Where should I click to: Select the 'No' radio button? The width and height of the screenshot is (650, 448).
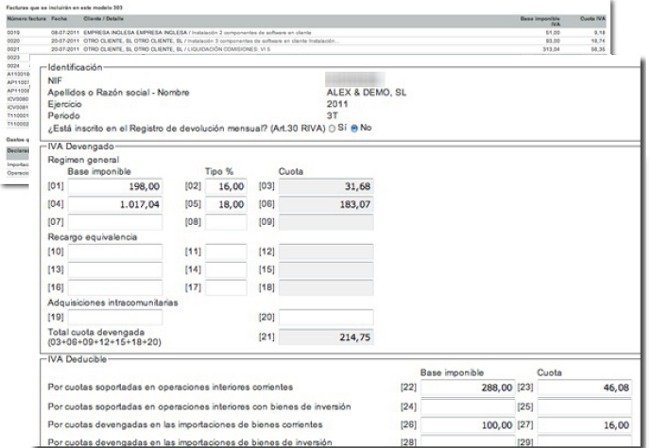pyautogui.click(x=354, y=128)
